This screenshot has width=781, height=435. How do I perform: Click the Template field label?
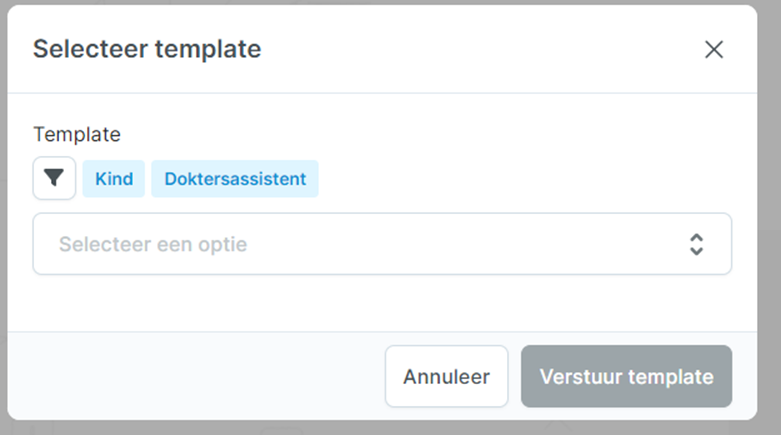point(77,135)
